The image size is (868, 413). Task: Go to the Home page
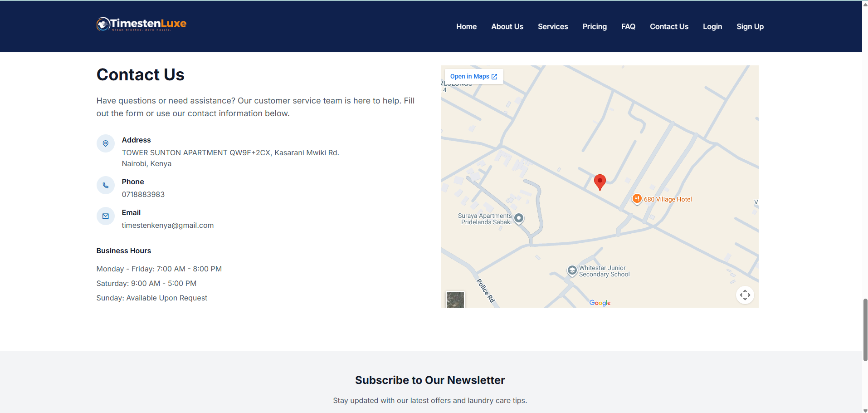466,26
